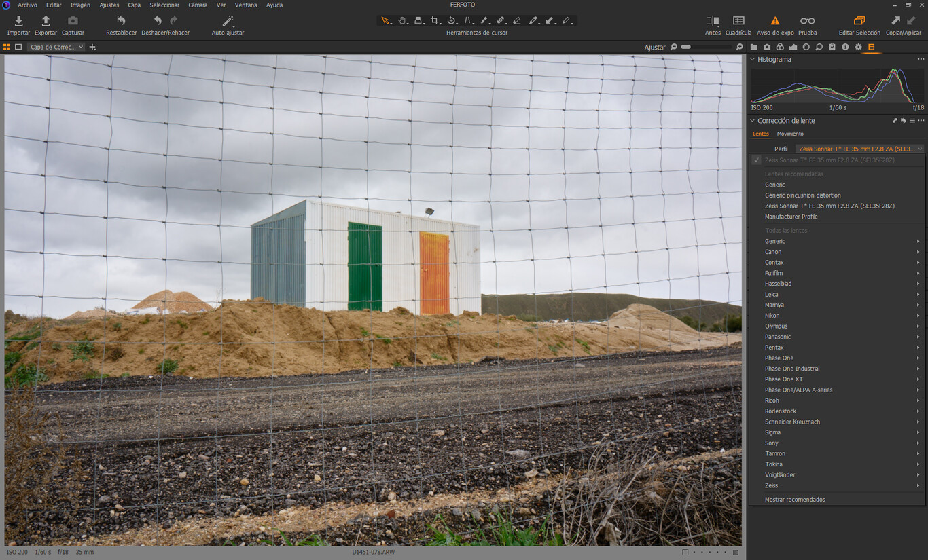The width and height of the screenshot is (928, 560).
Task: Select the Pan hand tool
Action: pyautogui.click(x=403, y=20)
